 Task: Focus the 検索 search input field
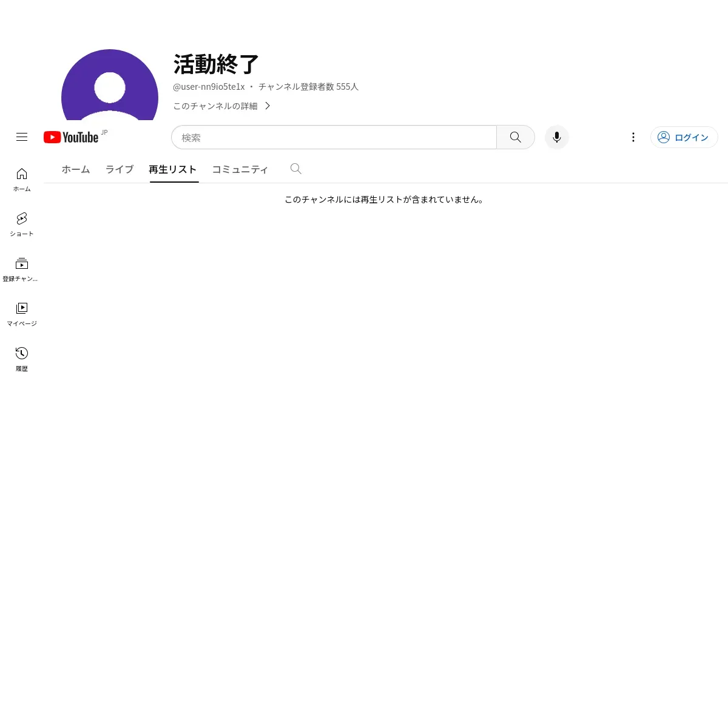point(334,137)
